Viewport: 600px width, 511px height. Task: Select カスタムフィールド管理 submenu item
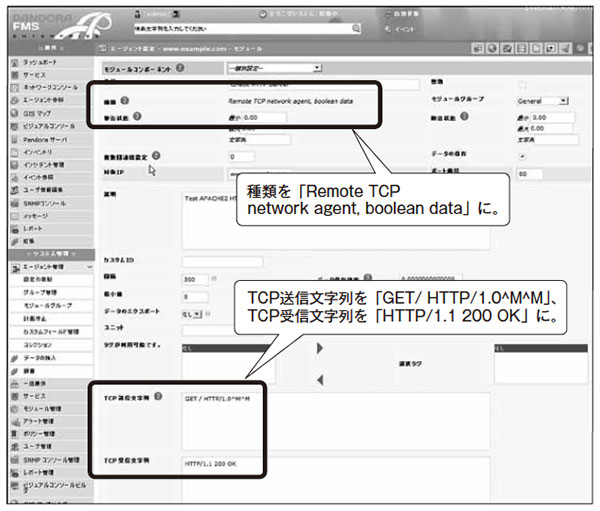click(51, 332)
